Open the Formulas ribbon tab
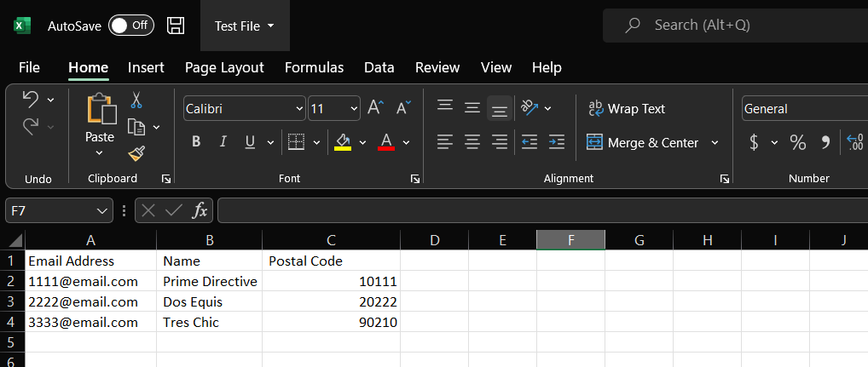This screenshot has width=868, height=367. pos(314,67)
